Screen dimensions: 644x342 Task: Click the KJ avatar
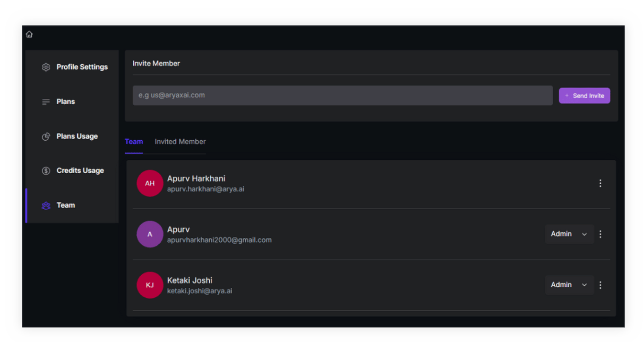point(150,285)
